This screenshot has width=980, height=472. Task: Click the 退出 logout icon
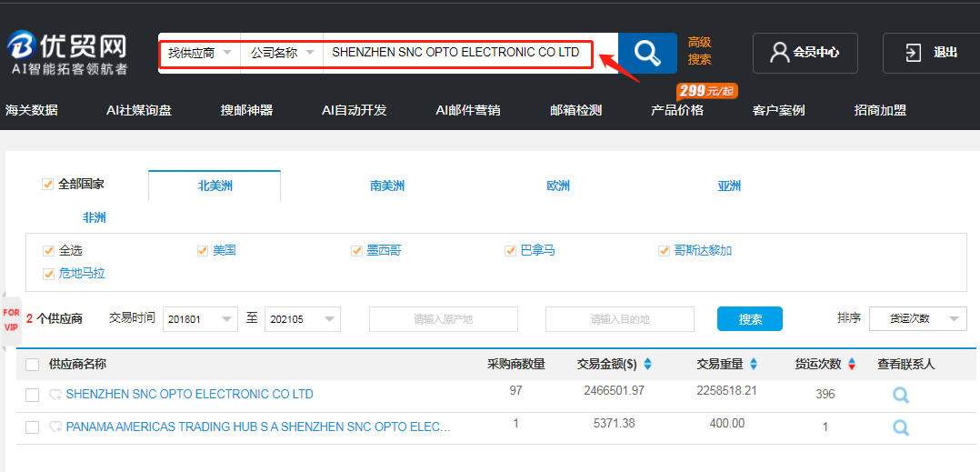(913, 53)
